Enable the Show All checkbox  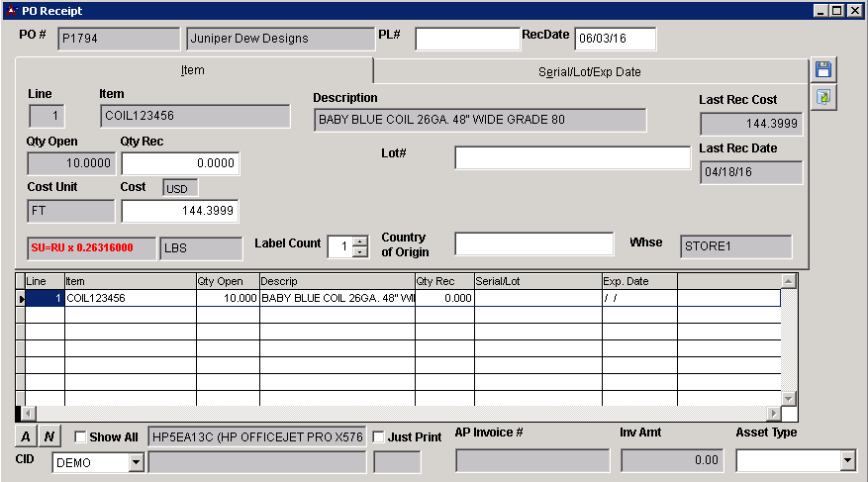point(81,437)
